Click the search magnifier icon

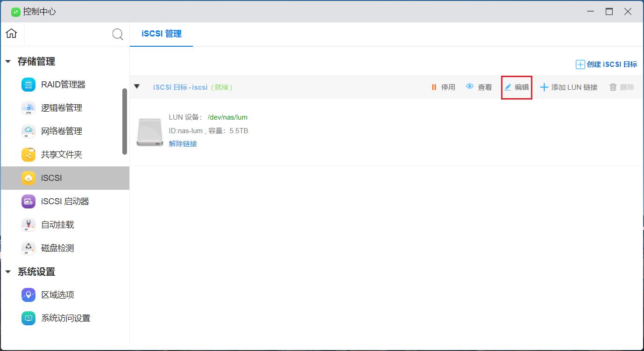[x=118, y=34]
